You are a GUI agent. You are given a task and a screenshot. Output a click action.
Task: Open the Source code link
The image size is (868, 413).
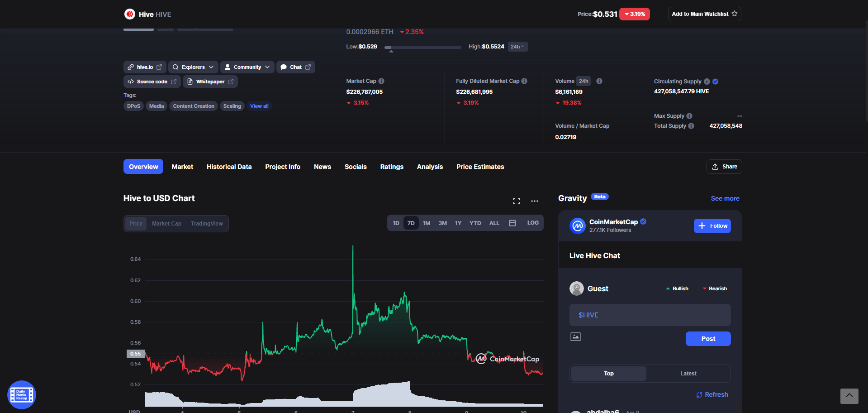pyautogui.click(x=152, y=82)
